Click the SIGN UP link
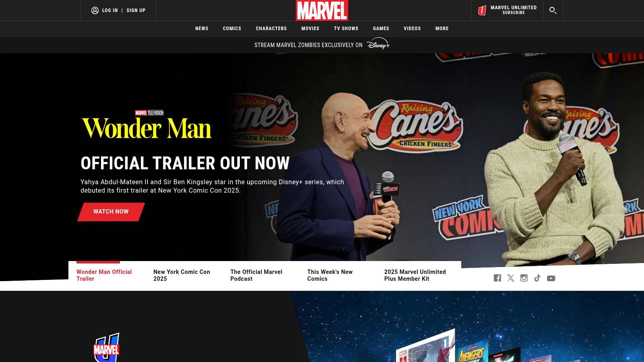Screen dimensions: 644x362 click(x=136, y=10)
